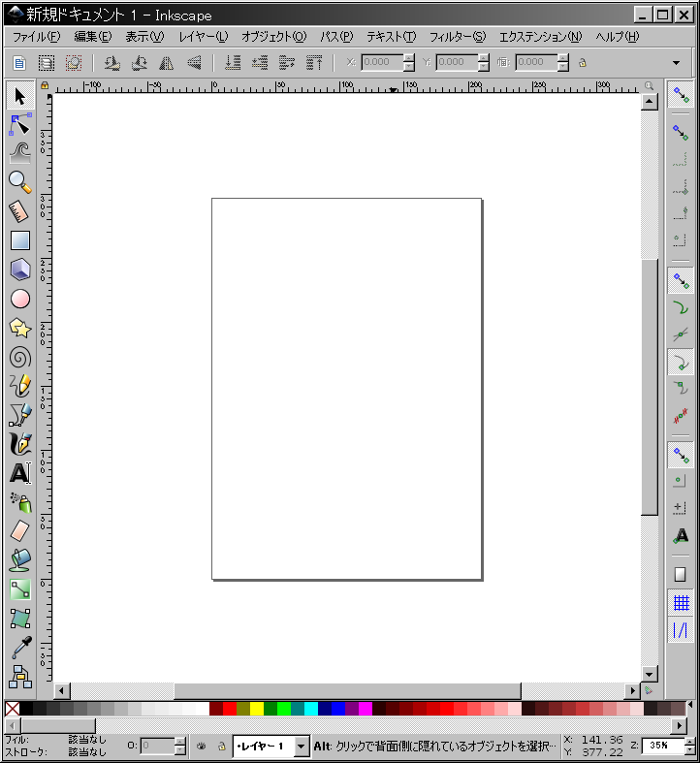Click the vertical scrollbar down arrow
The image size is (700, 763).
(x=650, y=674)
